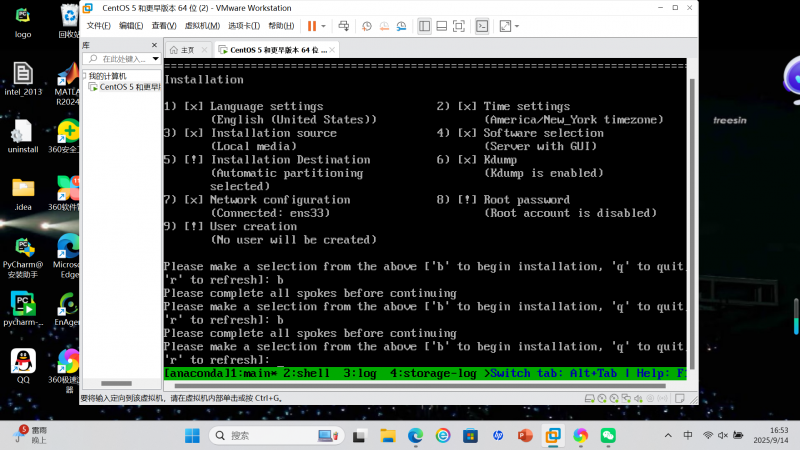This screenshot has width=800, height=450.
Task: Take a snapshot with the clock icon
Action: (x=366, y=25)
